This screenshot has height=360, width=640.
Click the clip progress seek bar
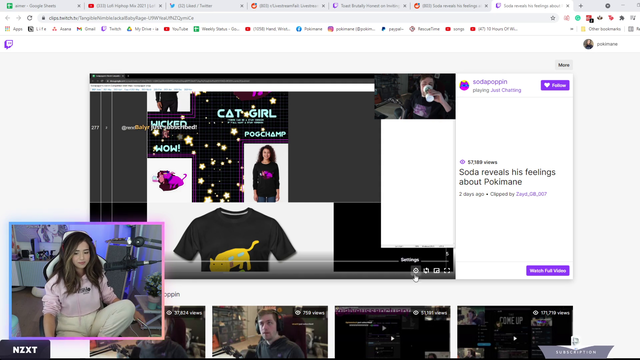[272, 262]
